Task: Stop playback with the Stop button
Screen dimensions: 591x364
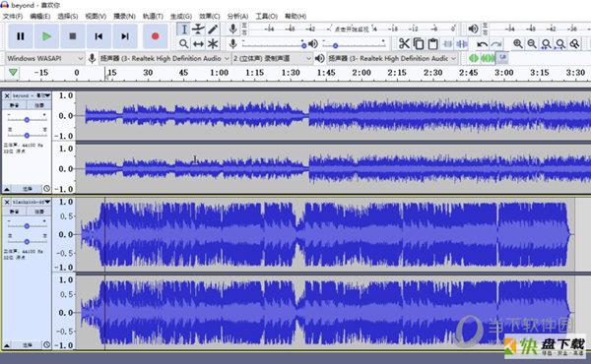Action: coord(73,36)
